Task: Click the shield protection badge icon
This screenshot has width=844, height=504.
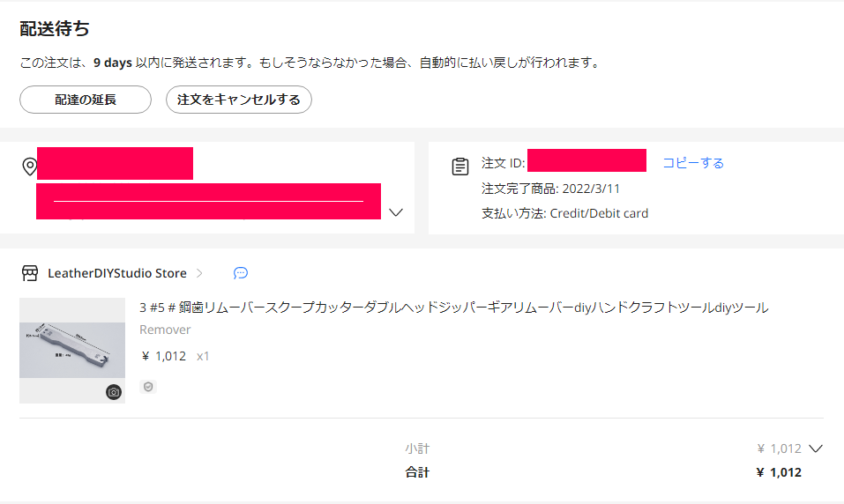Action: [148, 387]
